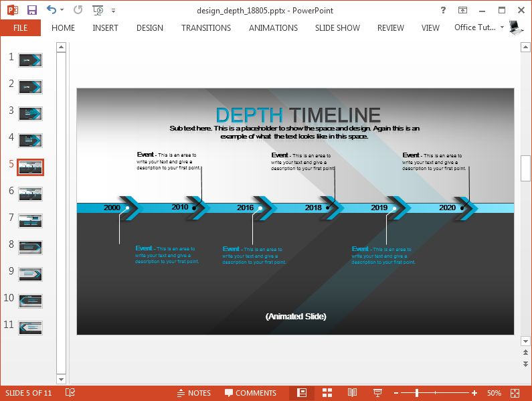Open zoom dialog via 50% label
Screen dimensions: 532x401
(x=494, y=393)
